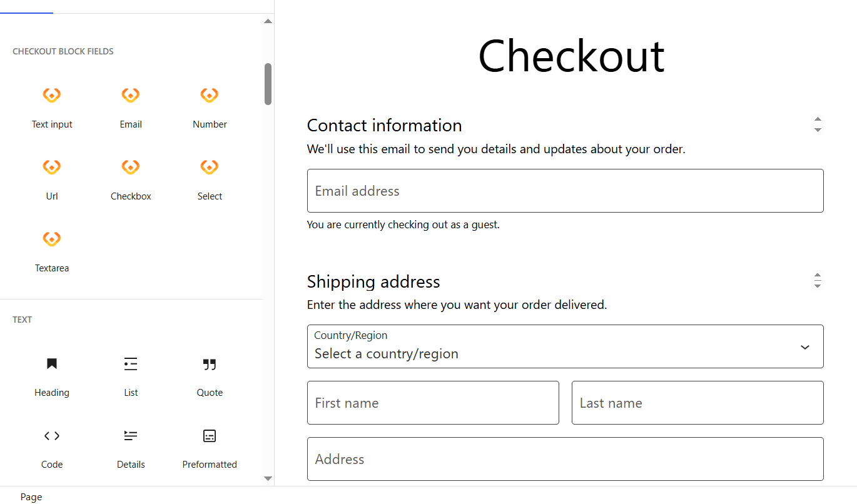Viewport: 857px width, 504px height.
Task: Click the block inserter scrollbar down arrow
Action: tap(268, 478)
